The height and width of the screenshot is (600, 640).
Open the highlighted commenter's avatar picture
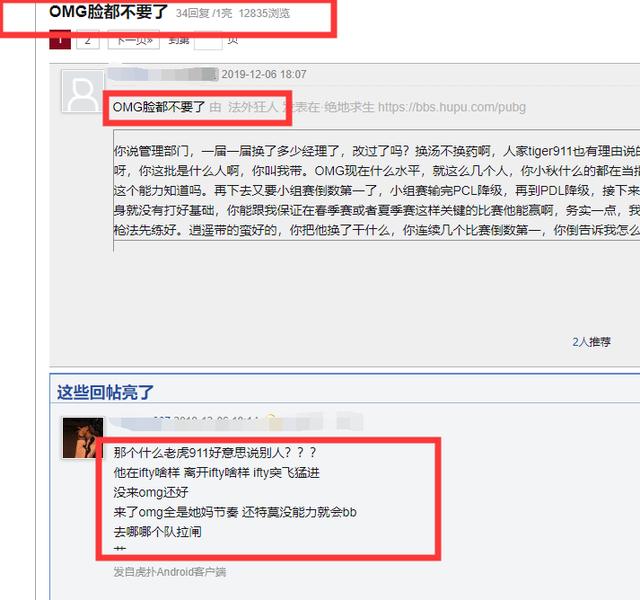pos(82,438)
